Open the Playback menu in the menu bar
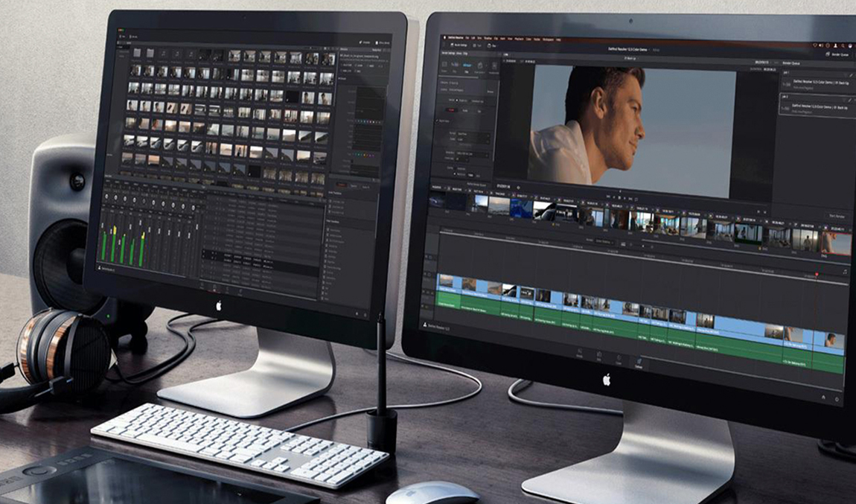The width and height of the screenshot is (856, 504). [x=519, y=39]
